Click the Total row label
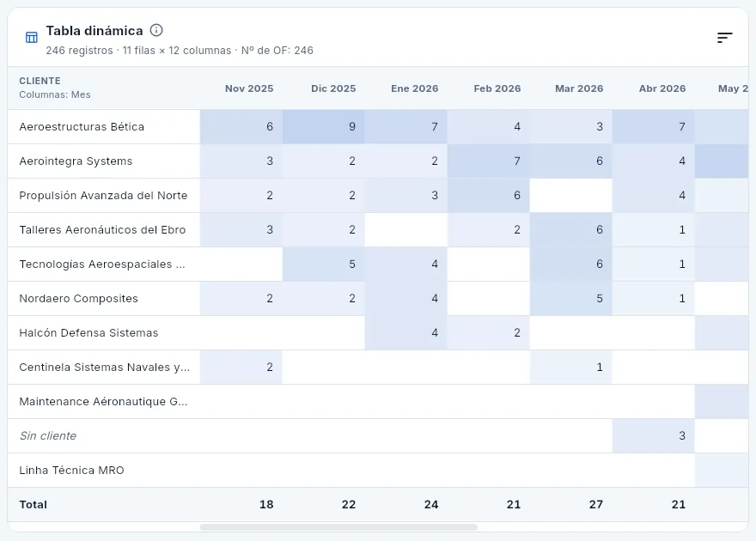 click(x=34, y=504)
